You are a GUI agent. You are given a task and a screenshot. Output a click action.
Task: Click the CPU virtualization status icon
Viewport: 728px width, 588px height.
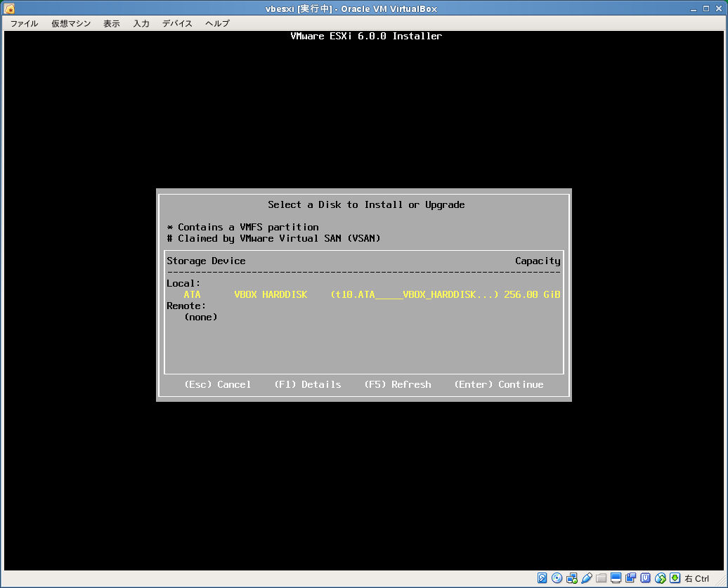point(645,577)
